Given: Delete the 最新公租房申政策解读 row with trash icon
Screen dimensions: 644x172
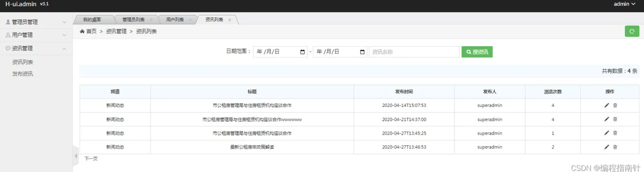Looking at the screenshot, I should pyautogui.click(x=615, y=147).
